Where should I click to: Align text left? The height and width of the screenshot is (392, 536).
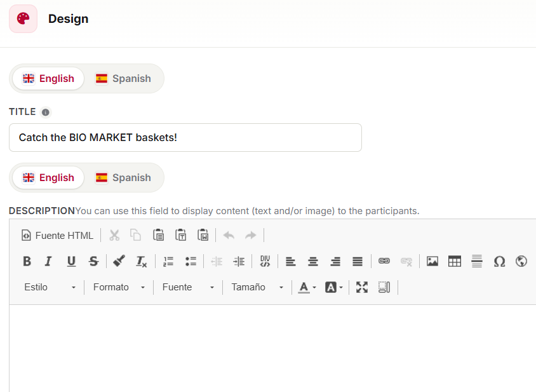click(291, 262)
